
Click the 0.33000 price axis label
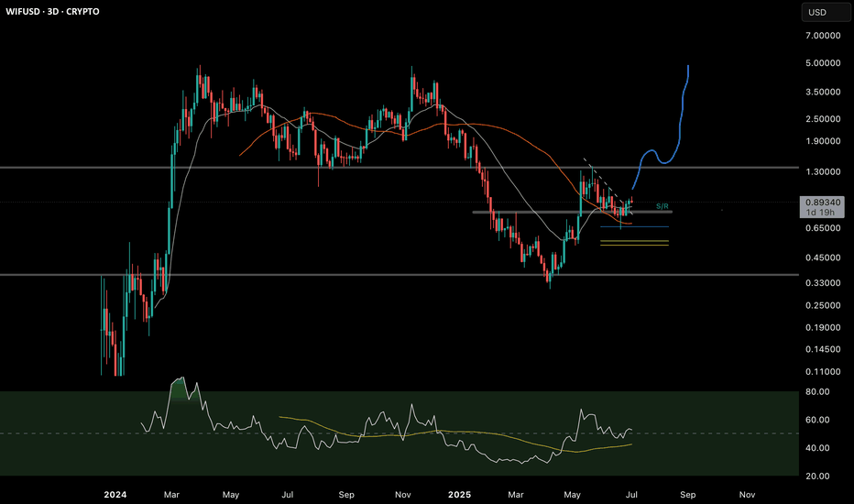(823, 283)
